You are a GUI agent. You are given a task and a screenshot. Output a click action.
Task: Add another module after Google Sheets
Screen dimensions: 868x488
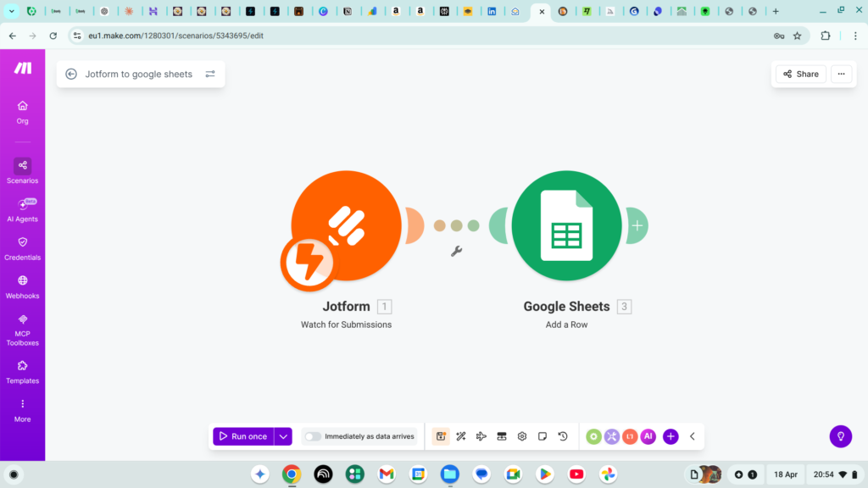[x=637, y=225]
